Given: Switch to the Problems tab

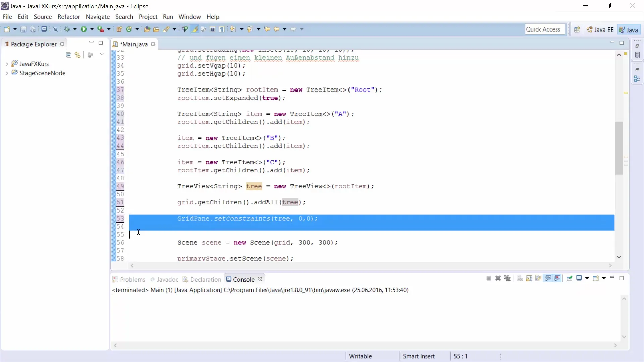Looking at the screenshot, I should (129, 279).
